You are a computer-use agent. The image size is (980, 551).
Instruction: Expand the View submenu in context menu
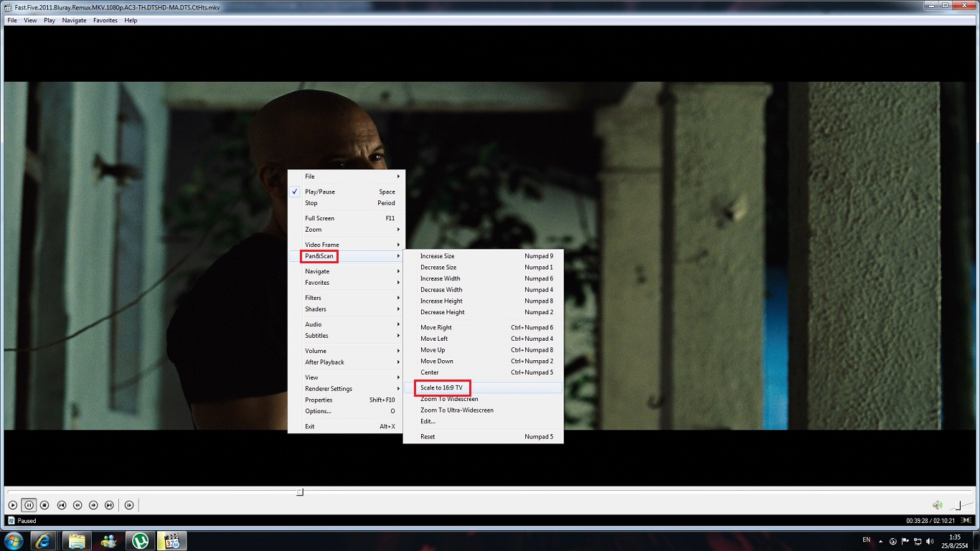[347, 377]
